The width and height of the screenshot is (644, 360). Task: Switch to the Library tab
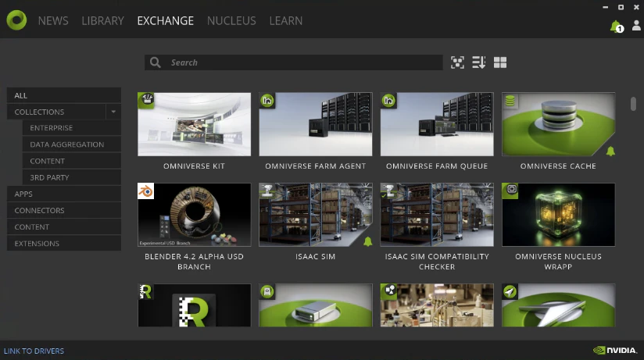102,20
